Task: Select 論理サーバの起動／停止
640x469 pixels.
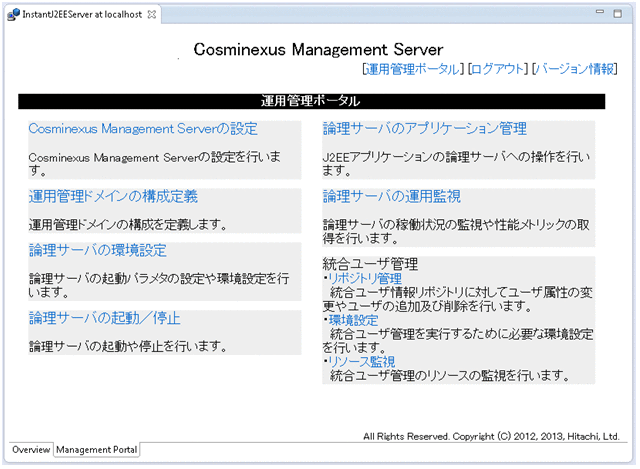Action: pos(104,318)
